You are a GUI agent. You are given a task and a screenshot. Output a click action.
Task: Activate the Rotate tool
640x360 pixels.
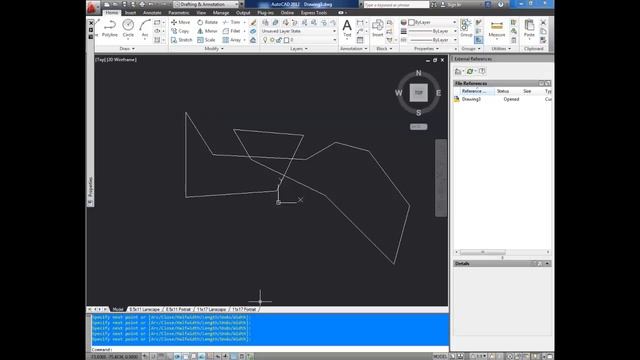(207, 22)
